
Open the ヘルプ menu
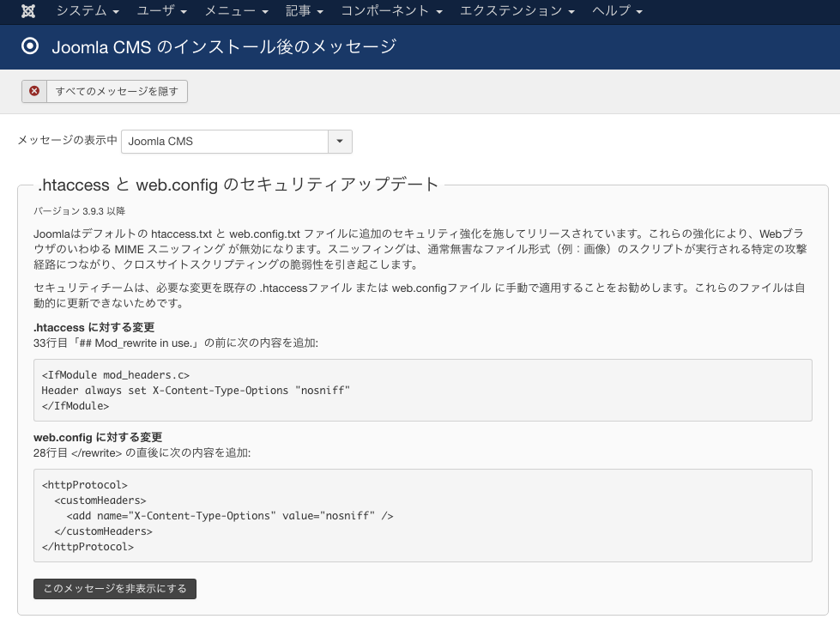(x=617, y=11)
